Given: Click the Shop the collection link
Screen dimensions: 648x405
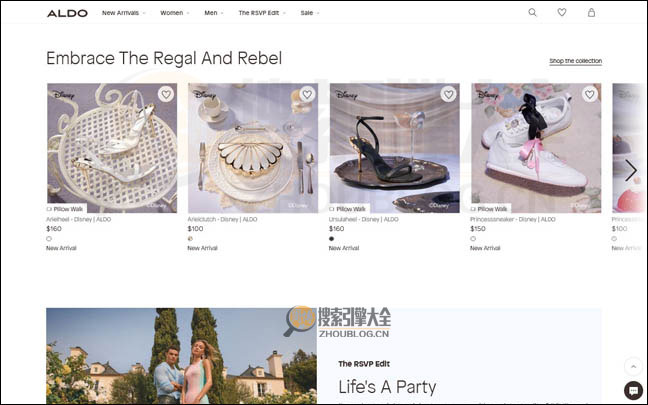Looking at the screenshot, I should (575, 61).
